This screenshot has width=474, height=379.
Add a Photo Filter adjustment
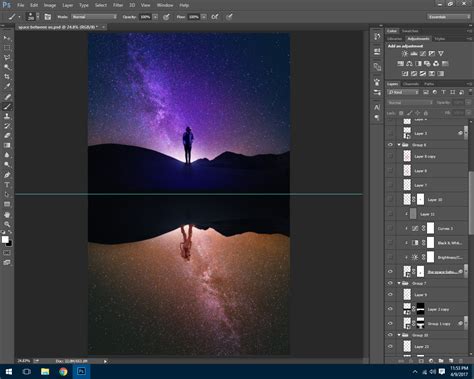coord(427,64)
